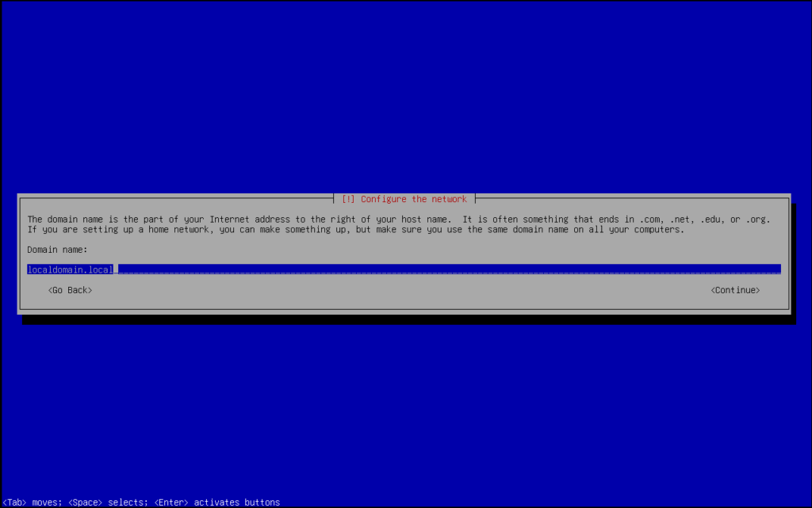Select the text 'localdomain.local' in the field

70,269
